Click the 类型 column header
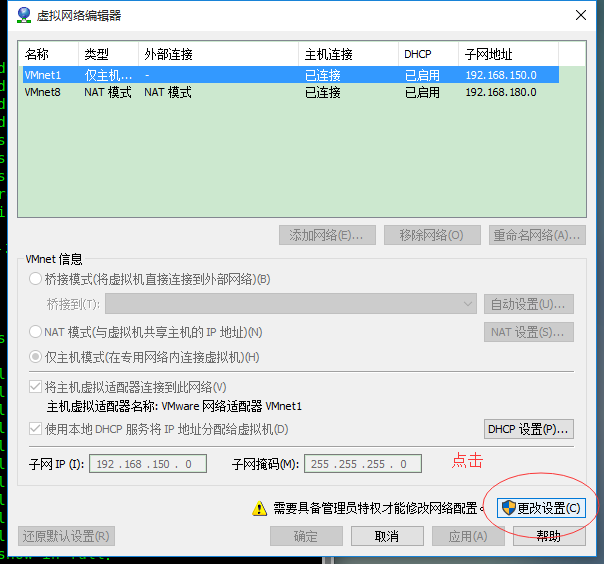This screenshot has width=604, height=564. coord(108,54)
